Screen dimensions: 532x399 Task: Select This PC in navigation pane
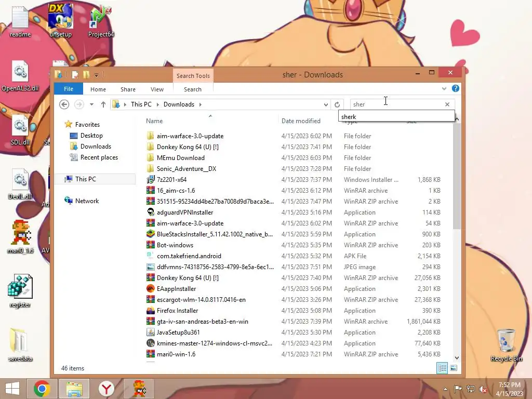(86, 179)
